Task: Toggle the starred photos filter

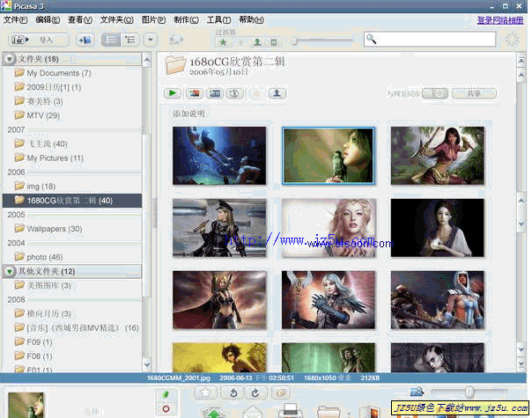Action: (223, 42)
